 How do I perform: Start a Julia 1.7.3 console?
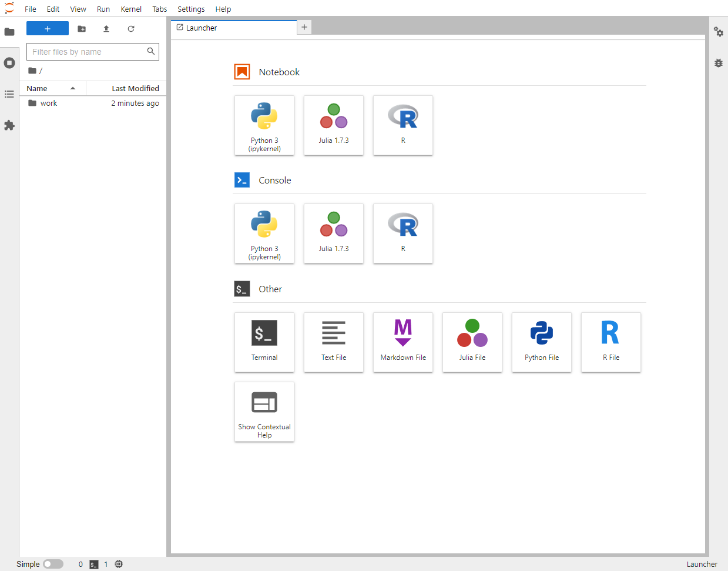point(334,233)
